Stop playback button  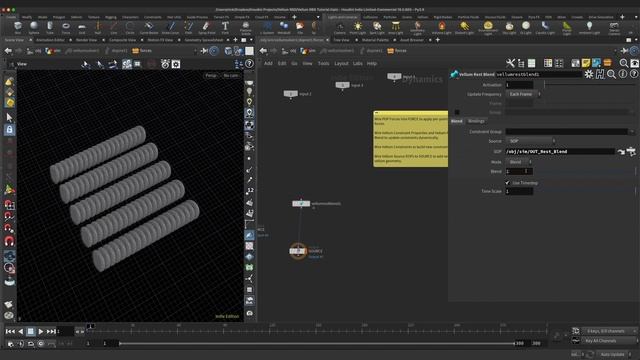(x=30, y=331)
